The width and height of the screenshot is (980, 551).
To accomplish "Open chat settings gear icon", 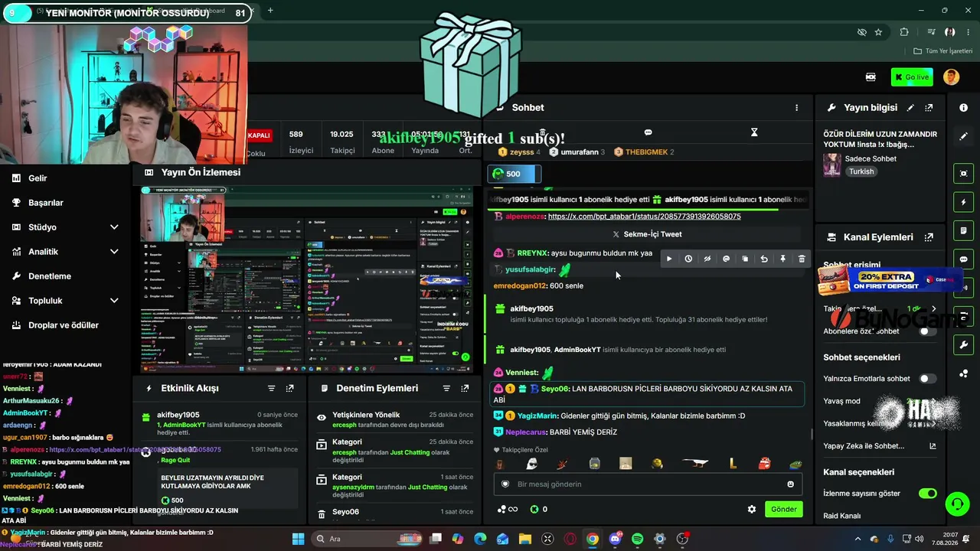I will (x=752, y=509).
